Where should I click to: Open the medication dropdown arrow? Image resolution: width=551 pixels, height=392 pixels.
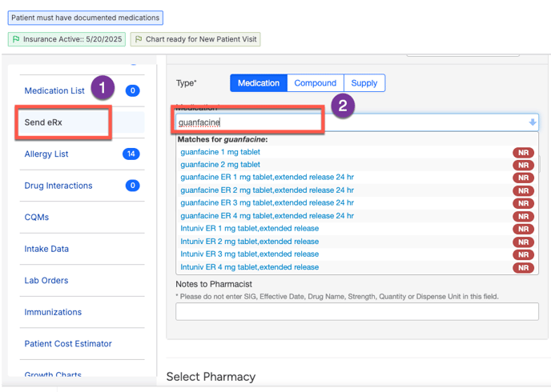pos(533,122)
